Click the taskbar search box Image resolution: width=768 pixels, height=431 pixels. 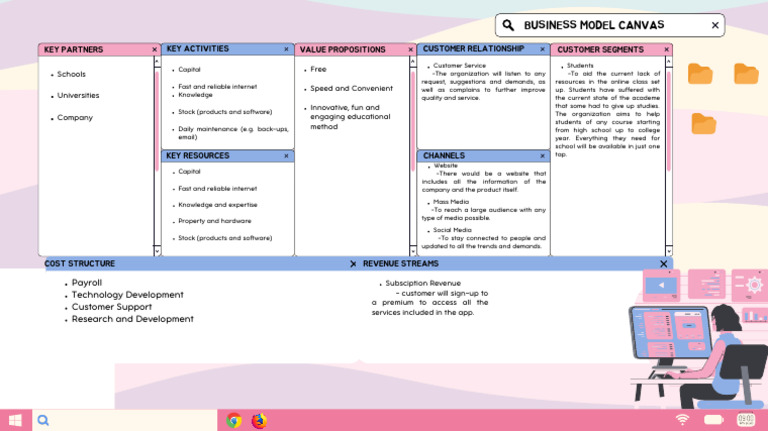(x=125, y=420)
